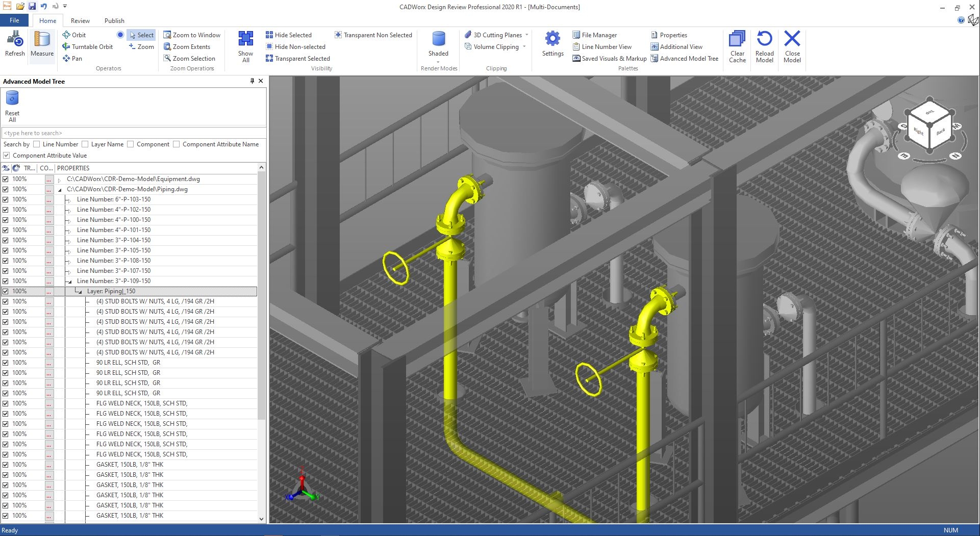Switch to the Publish ribbon tab
This screenshot has height=536, width=980.
(x=114, y=20)
